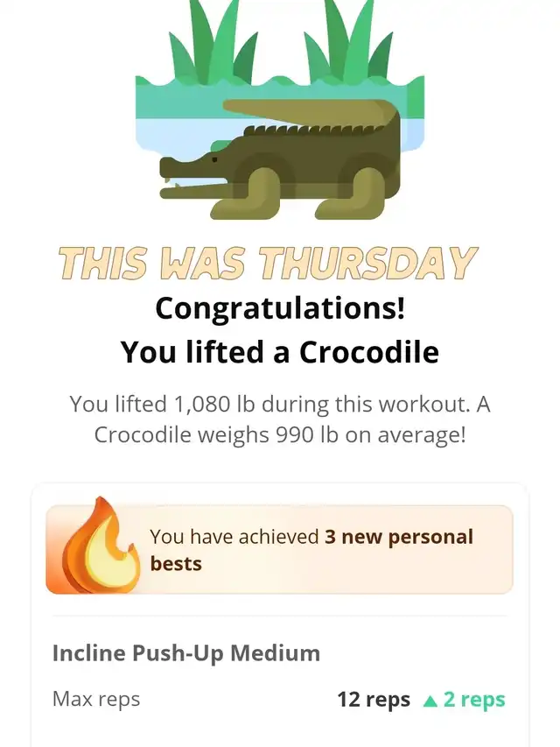Tap the green "2 reps" improvement text

pos(474,700)
